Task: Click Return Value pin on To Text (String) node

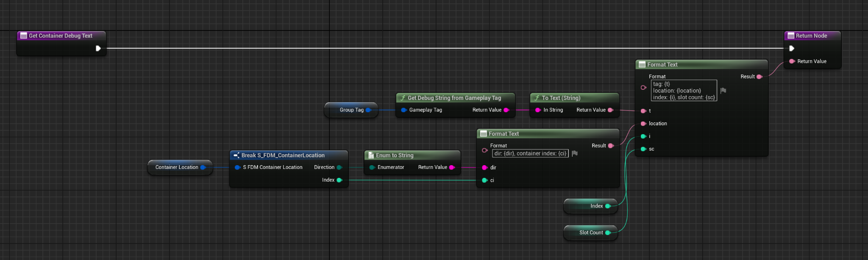Action: click(x=610, y=110)
